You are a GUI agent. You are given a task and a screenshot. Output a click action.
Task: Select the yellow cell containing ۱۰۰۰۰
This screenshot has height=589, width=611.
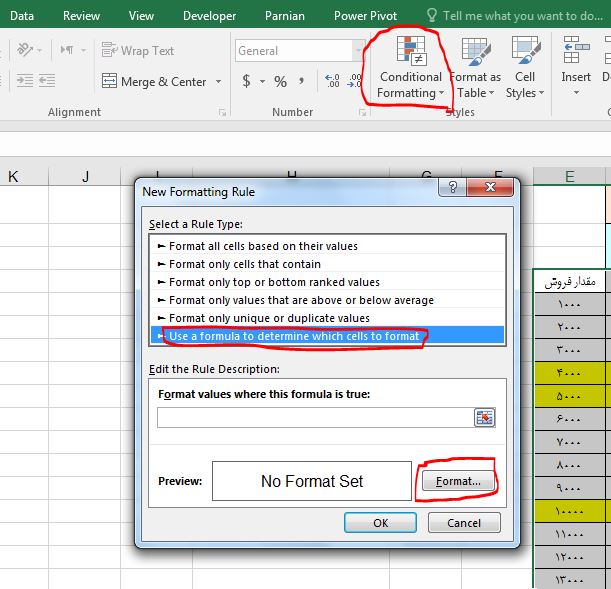point(569,511)
